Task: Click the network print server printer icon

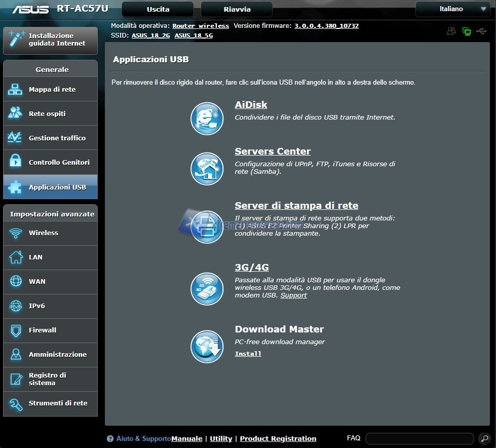Action: click(x=207, y=227)
